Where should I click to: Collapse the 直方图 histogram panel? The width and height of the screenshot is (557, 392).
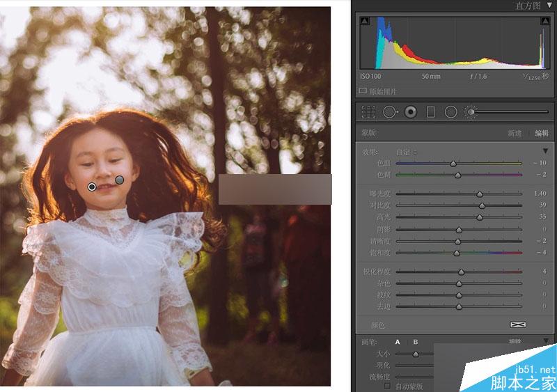coord(549,5)
